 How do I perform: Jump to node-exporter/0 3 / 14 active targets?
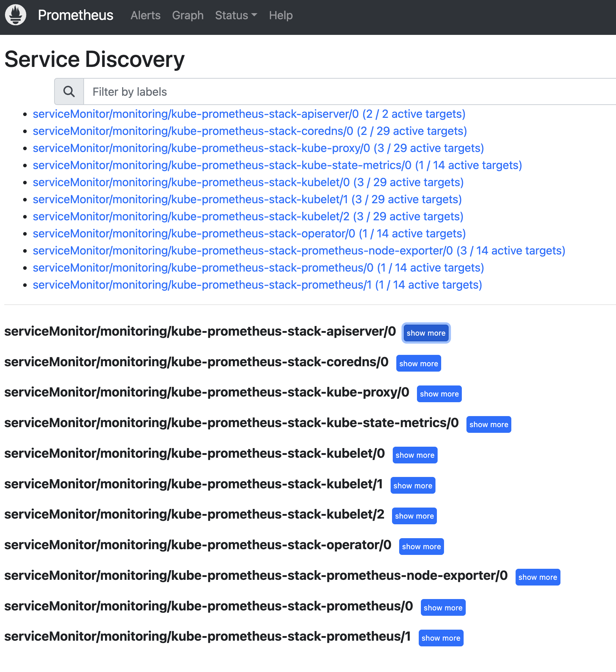point(299,251)
